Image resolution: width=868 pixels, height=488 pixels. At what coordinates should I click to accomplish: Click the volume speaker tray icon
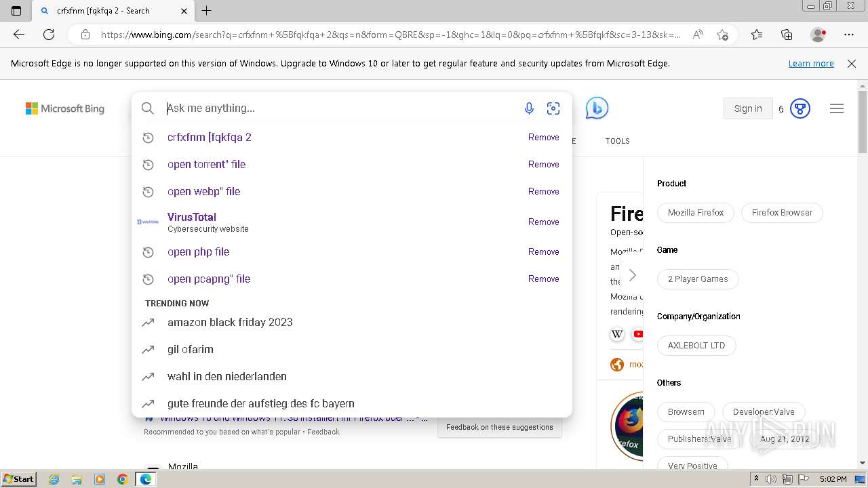coord(772,479)
